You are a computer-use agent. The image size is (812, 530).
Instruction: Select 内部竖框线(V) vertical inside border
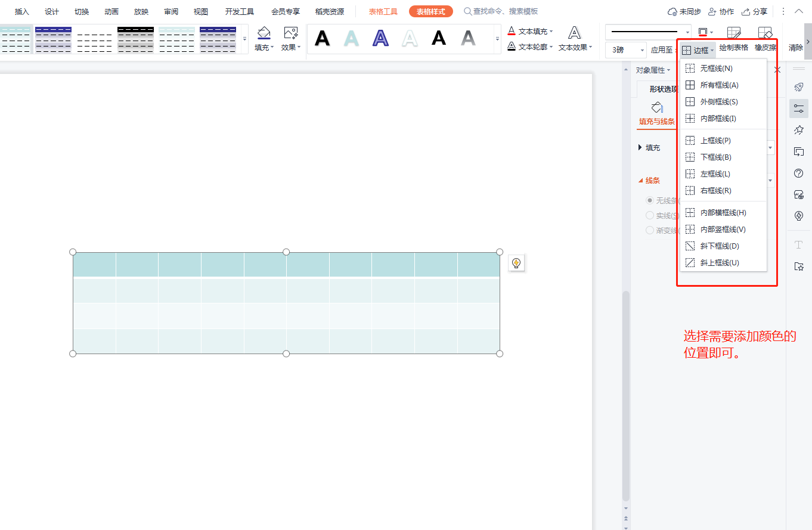723,230
